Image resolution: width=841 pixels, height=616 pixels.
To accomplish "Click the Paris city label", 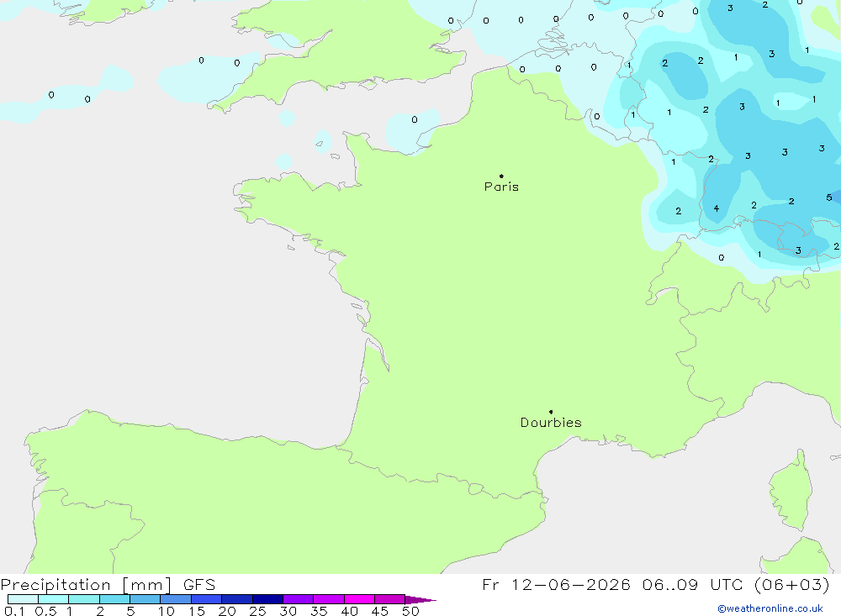I will point(501,187).
